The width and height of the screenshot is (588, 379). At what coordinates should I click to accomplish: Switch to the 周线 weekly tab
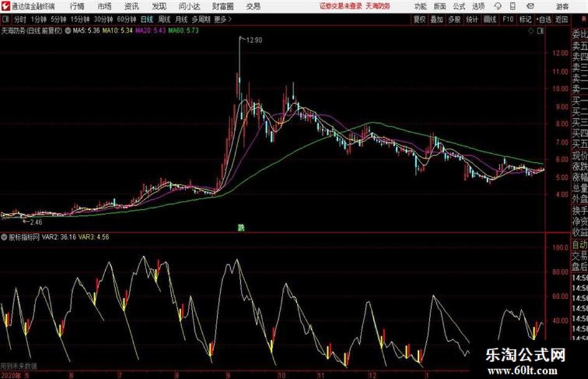[164, 19]
